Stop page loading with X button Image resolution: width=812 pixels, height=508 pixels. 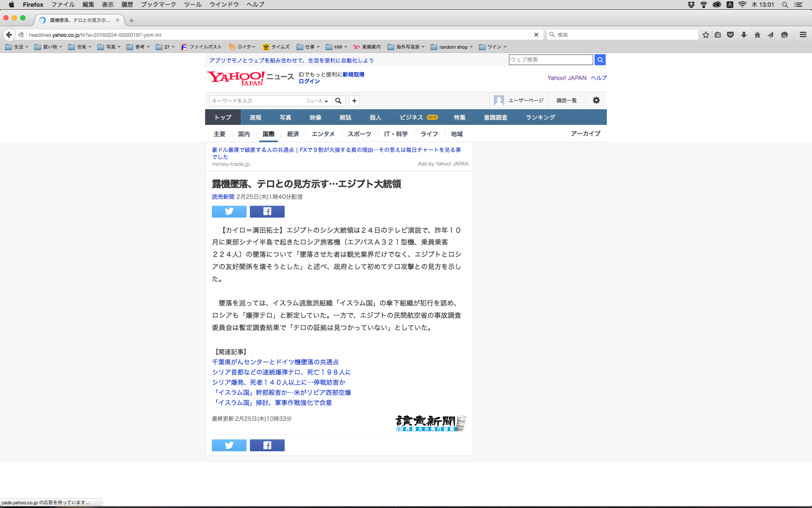[x=536, y=35]
